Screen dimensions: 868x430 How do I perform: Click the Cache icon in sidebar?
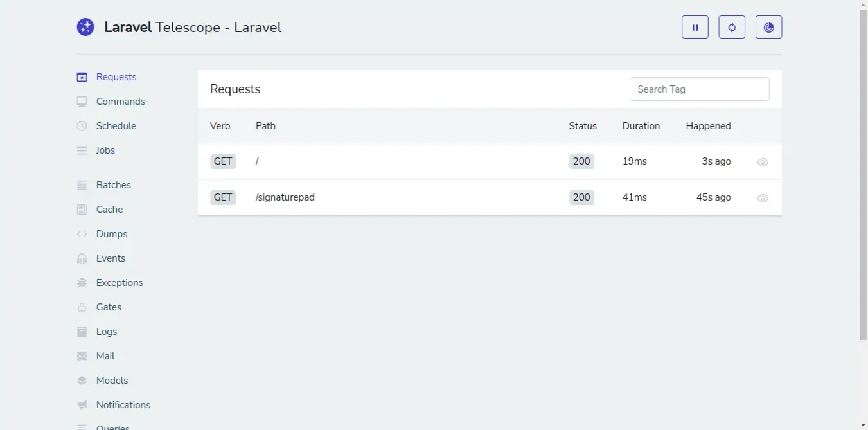pyautogui.click(x=82, y=210)
